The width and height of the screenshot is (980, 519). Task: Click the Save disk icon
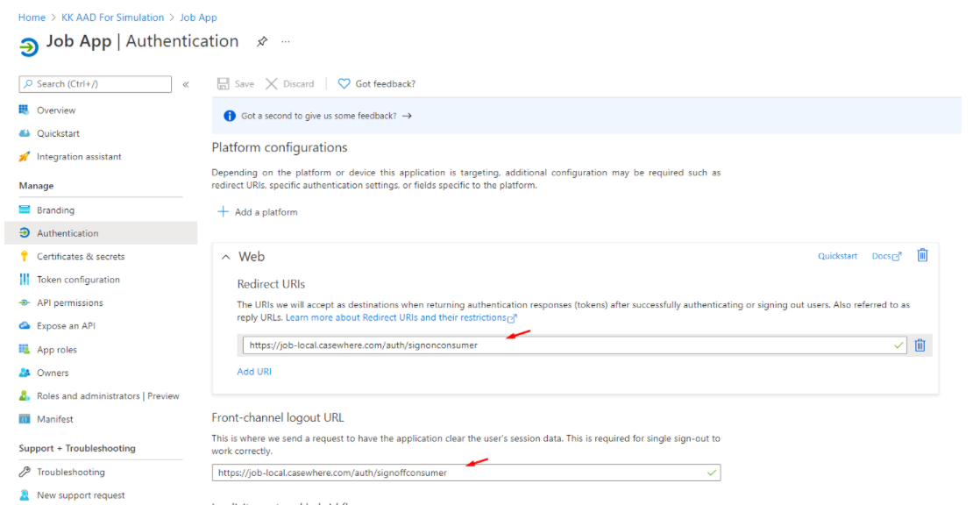224,84
